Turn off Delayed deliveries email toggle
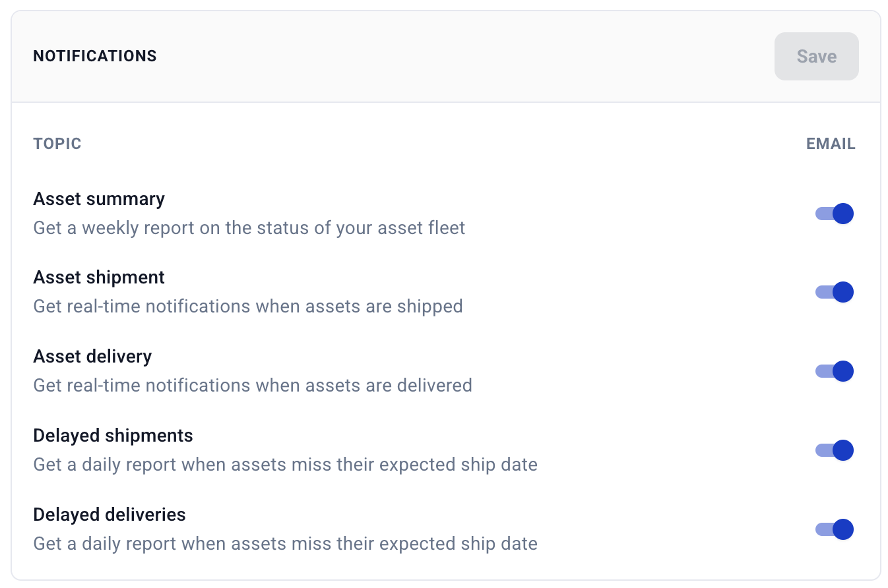Screen dimensions: 888x588 click(835, 529)
